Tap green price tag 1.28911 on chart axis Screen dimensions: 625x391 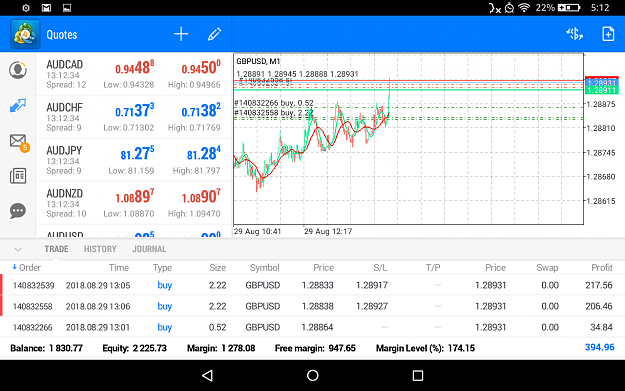coord(602,90)
